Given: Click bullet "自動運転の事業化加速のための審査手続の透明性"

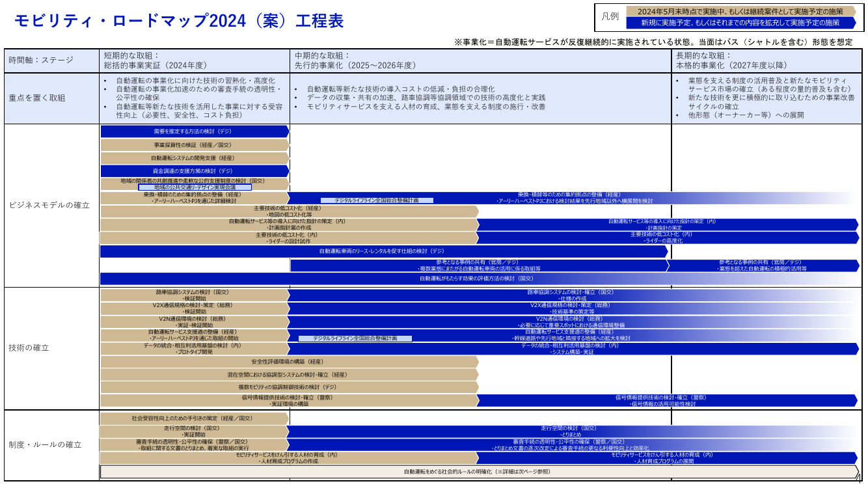Looking at the screenshot, I should [x=198, y=93].
